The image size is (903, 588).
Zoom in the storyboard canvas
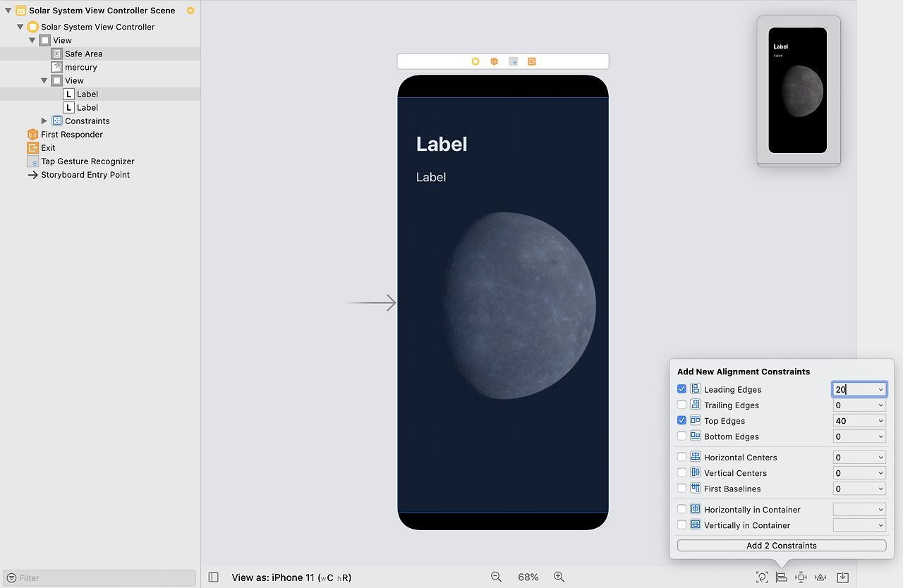559,577
